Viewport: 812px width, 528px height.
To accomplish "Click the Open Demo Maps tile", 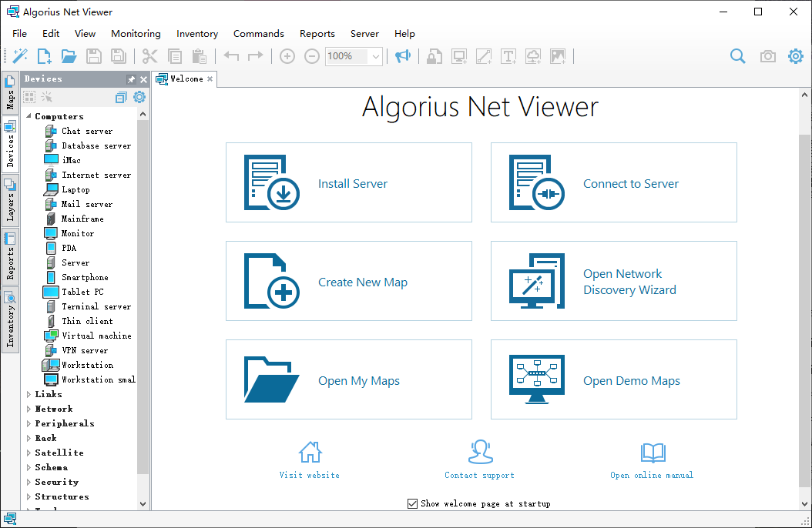I will click(614, 379).
